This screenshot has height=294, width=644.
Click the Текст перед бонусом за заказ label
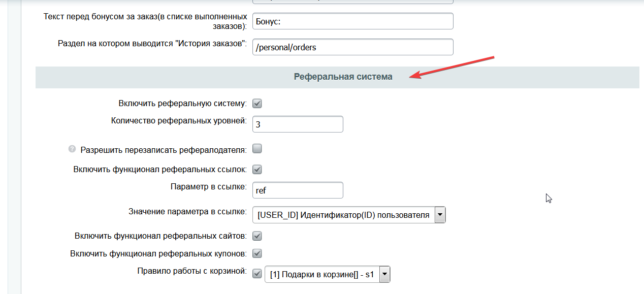[x=146, y=21]
